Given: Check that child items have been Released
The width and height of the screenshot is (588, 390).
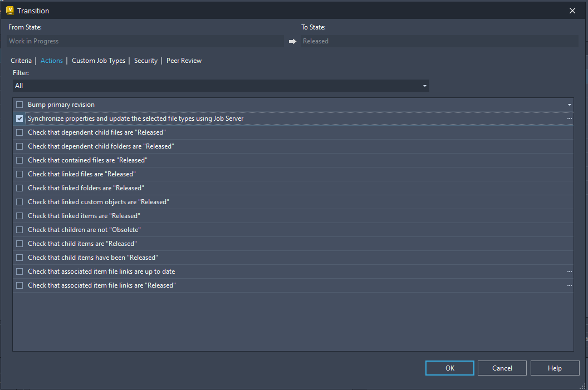Looking at the screenshot, I should pos(19,257).
